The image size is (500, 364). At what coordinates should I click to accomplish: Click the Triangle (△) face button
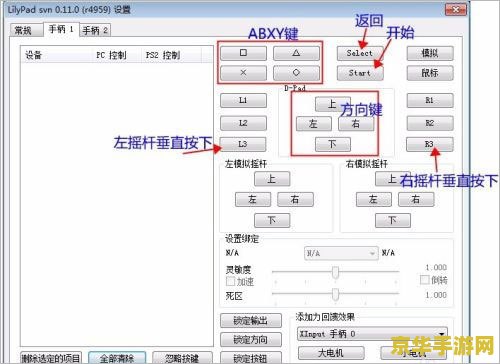coord(296,53)
